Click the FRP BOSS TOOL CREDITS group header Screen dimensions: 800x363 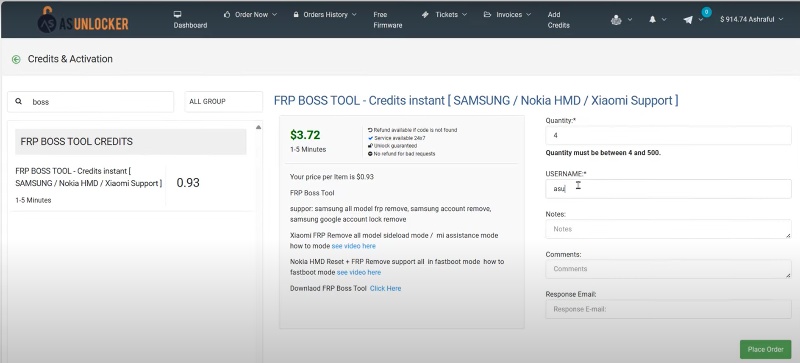(131, 141)
